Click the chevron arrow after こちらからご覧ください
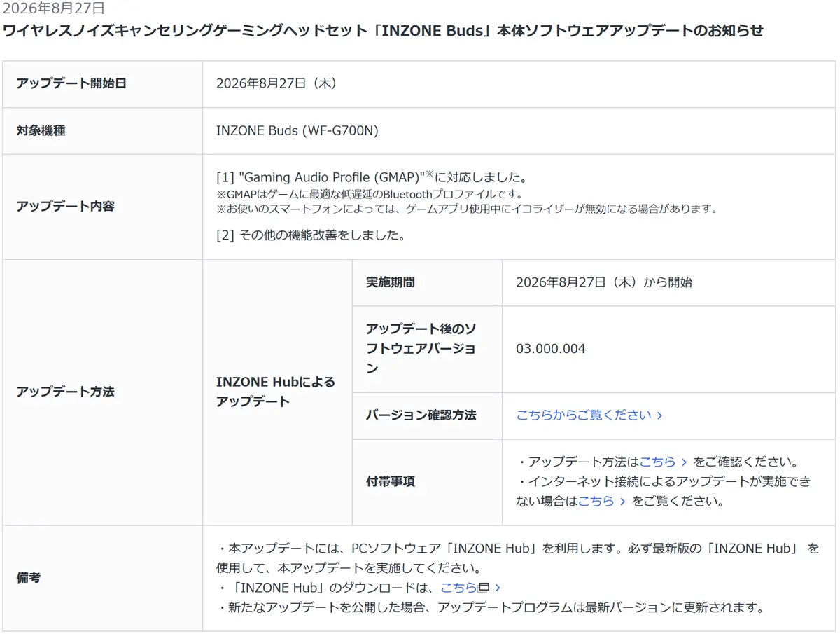Image resolution: width=840 pixels, height=634 pixels. [659, 415]
